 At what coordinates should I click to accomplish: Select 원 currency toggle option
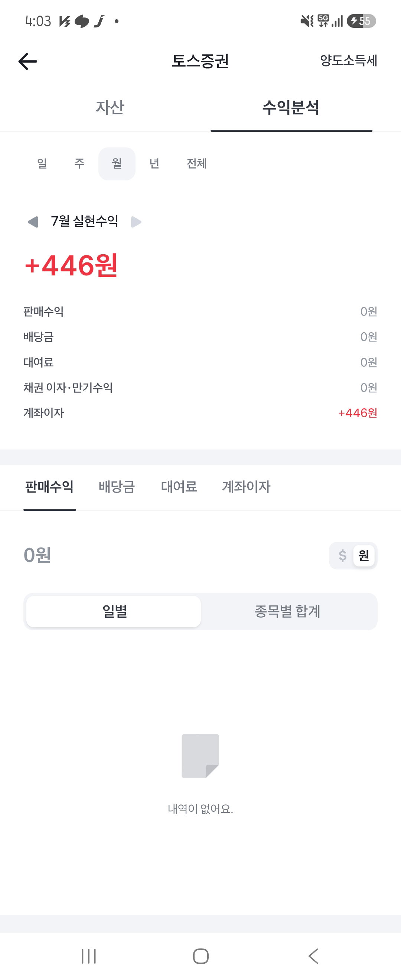(x=364, y=555)
